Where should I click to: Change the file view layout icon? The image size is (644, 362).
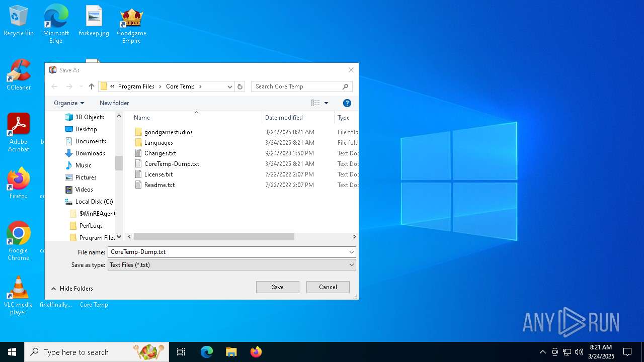[315, 103]
